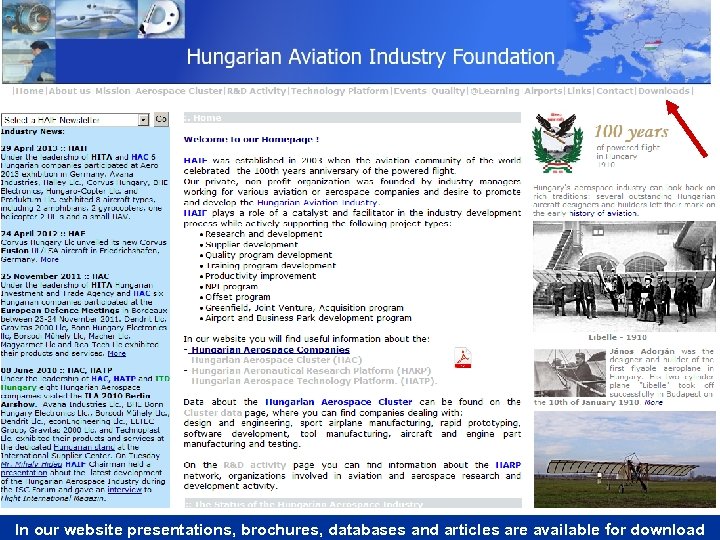Open the R&D Activity menu

[257, 91]
